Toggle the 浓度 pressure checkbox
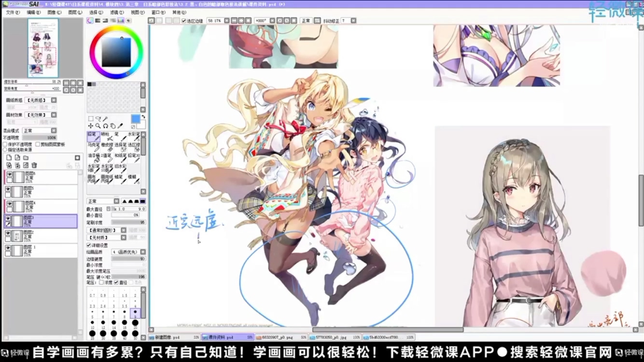Image resolution: width=644 pixels, height=362 pixels. (x=102, y=282)
